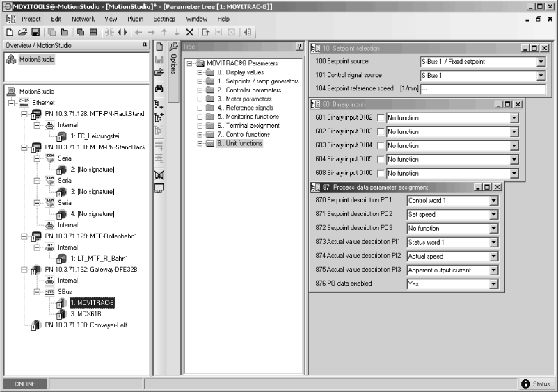The width and height of the screenshot is (558, 392).
Task: Open the Edit menu
Action: click(x=56, y=19)
